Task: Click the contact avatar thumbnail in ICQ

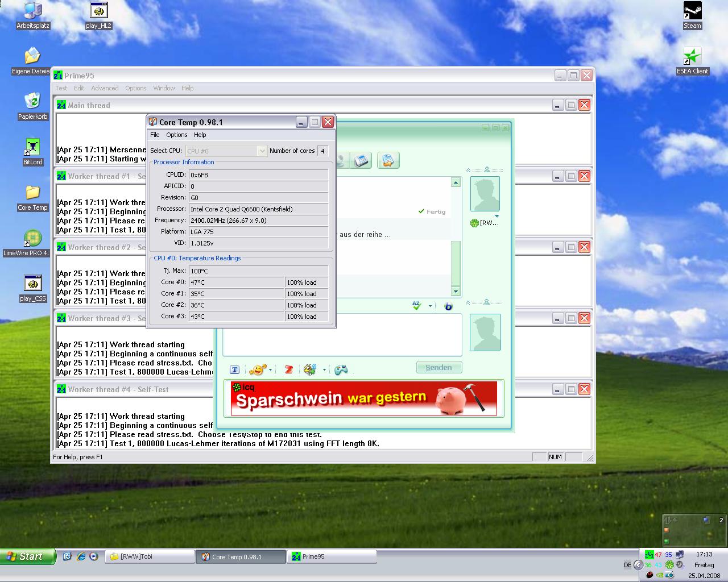Action: [x=485, y=194]
